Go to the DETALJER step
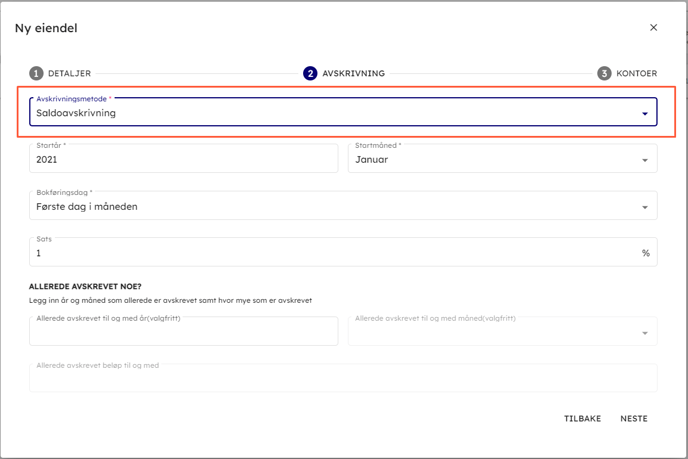 point(70,73)
